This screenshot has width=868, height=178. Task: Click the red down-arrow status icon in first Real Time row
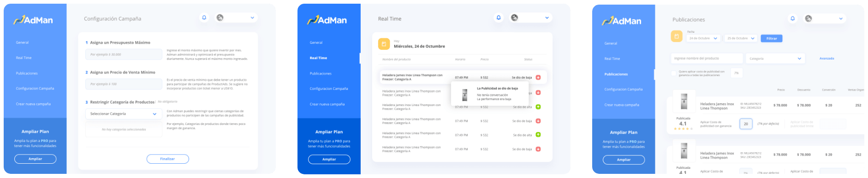[538, 77]
